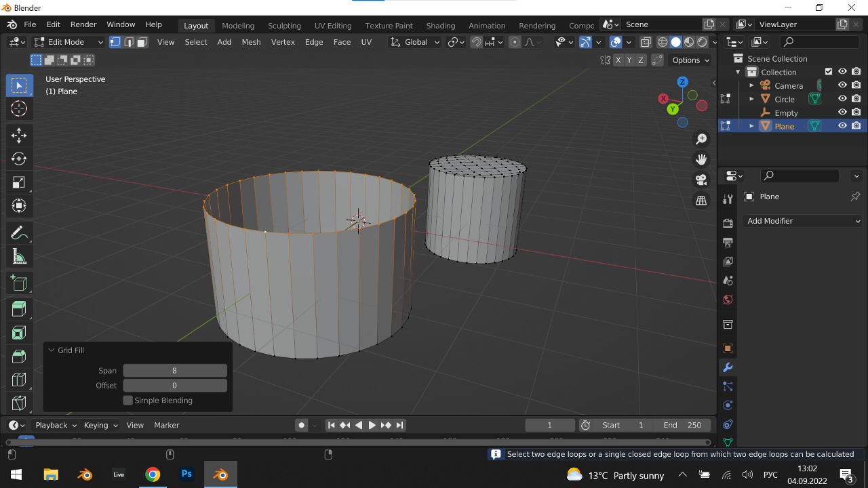Open the Edit Mode dropdown
The height and width of the screenshot is (488, 868).
[68, 42]
